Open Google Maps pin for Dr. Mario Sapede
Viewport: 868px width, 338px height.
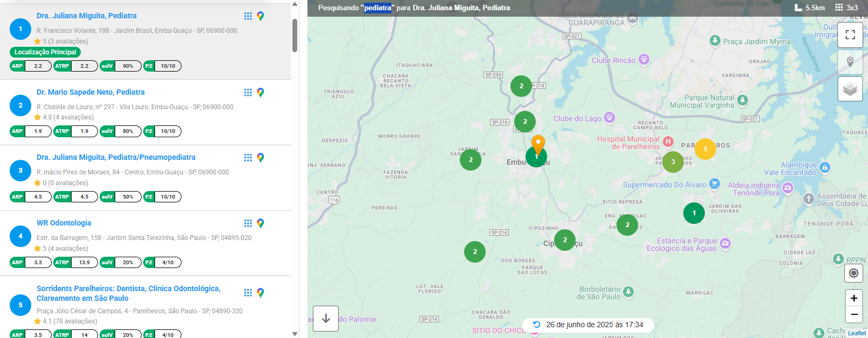261,93
